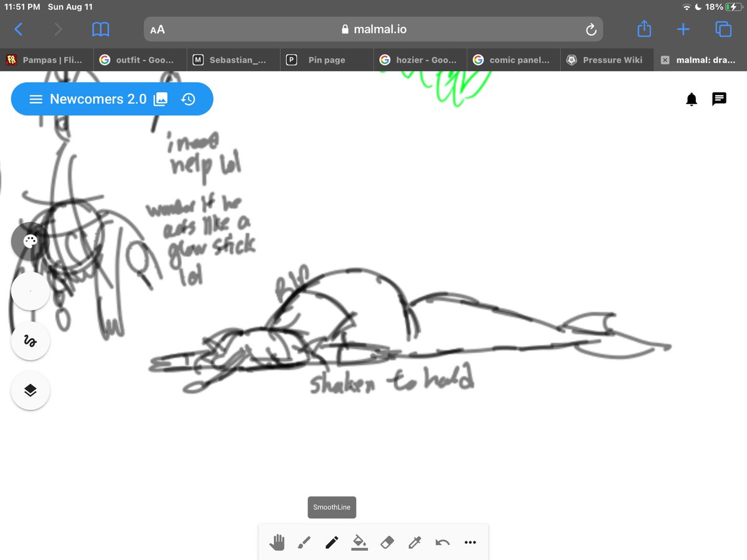Image resolution: width=747 pixels, height=560 pixels.
Task: Switch to the hozier Google tab
Action: click(420, 60)
